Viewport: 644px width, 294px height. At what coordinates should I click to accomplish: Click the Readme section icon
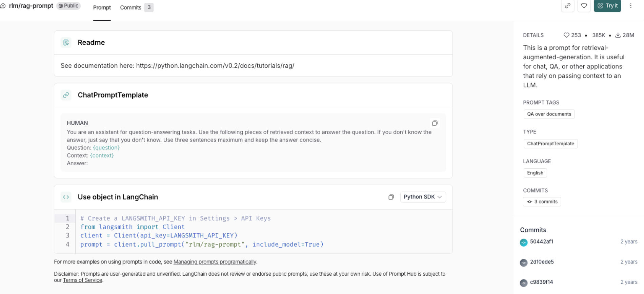click(x=66, y=43)
